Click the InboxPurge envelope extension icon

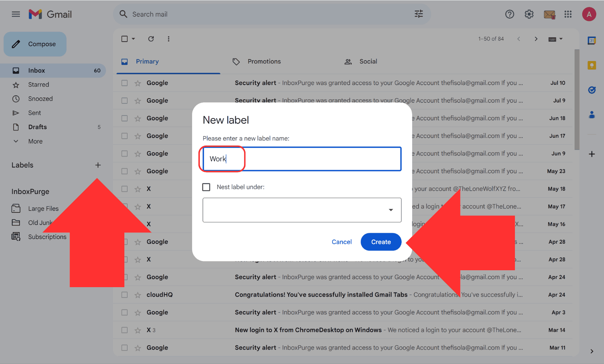[x=549, y=14]
